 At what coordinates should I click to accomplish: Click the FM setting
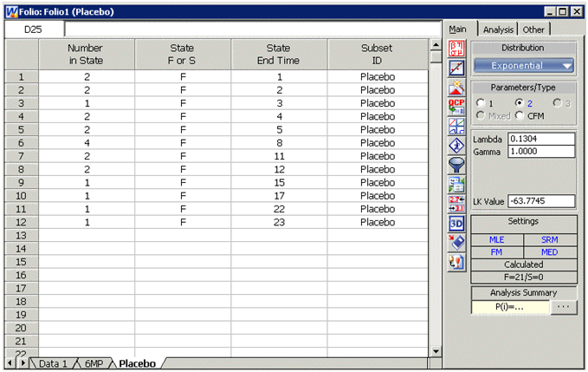click(496, 252)
